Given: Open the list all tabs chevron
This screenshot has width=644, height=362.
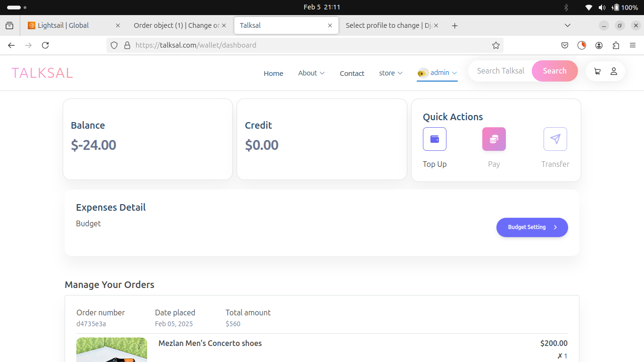Looking at the screenshot, I should pyautogui.click(x=568, y=25).
